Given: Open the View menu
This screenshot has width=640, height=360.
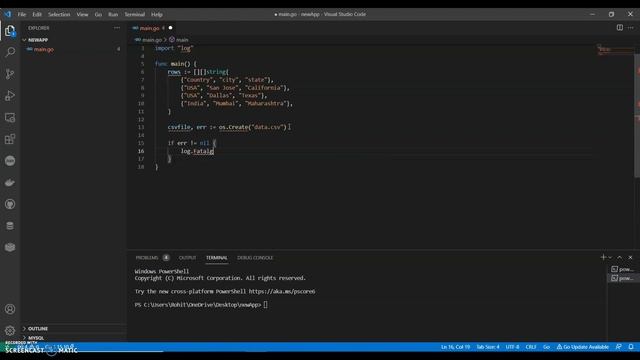Looking at the screenshot, I should point(82,14).
